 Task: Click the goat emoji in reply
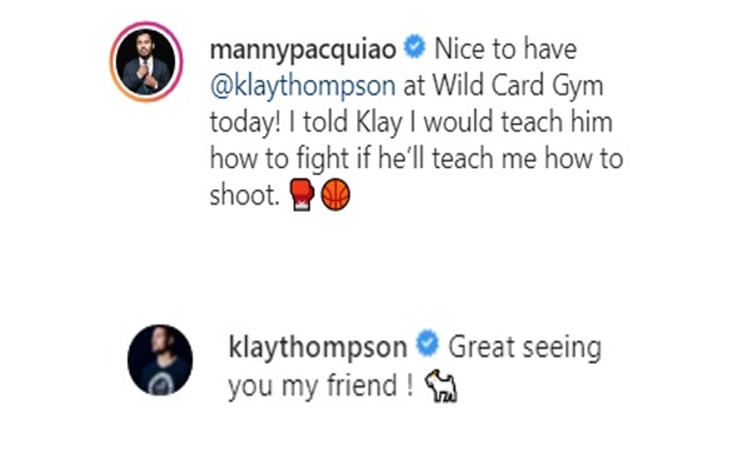[x=441, y=386]
